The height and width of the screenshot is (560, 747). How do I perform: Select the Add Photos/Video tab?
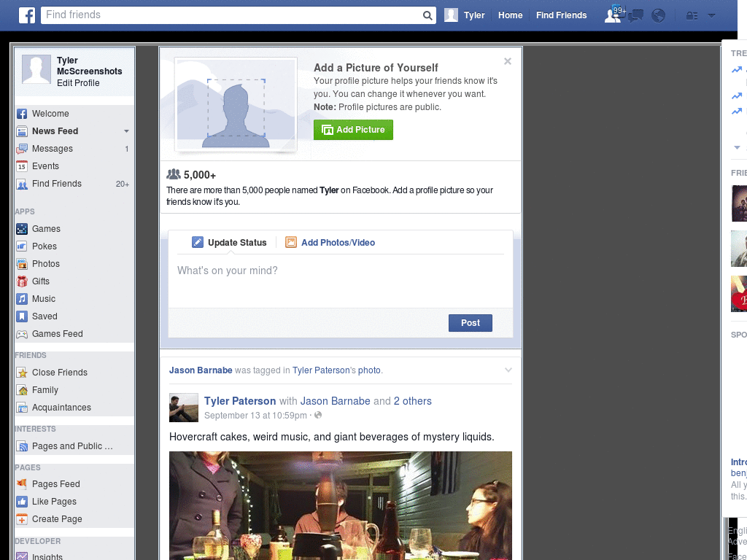(330, 242)
